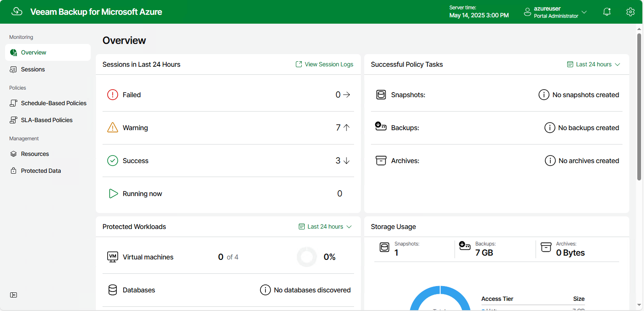
Task: Click the Storage Usage Snapshots icon
Action: point(384,247)
